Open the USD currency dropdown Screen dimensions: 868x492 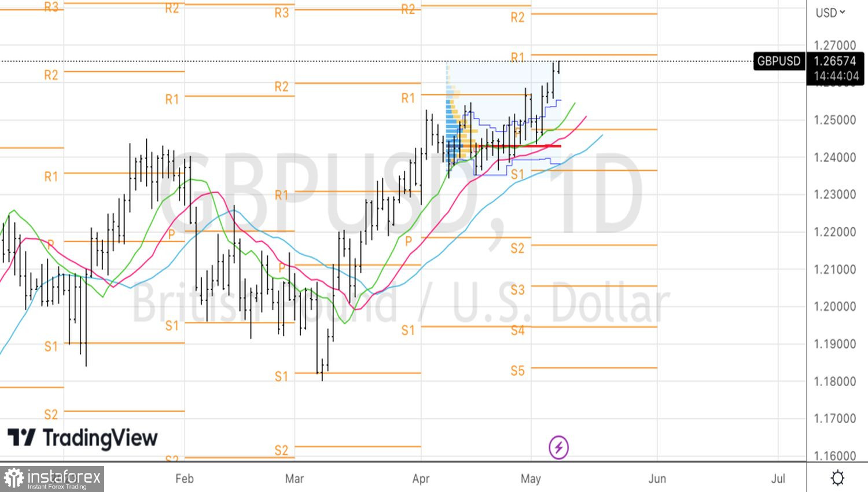pyautogui.click(x=830, y=12)
